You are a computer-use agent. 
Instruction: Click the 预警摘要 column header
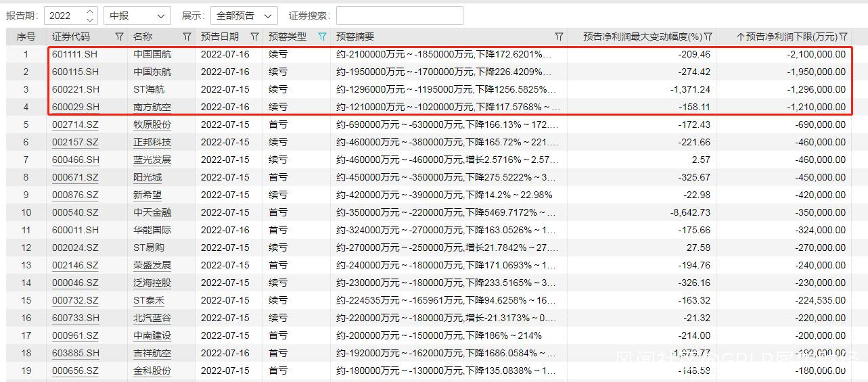click(355, 37)
